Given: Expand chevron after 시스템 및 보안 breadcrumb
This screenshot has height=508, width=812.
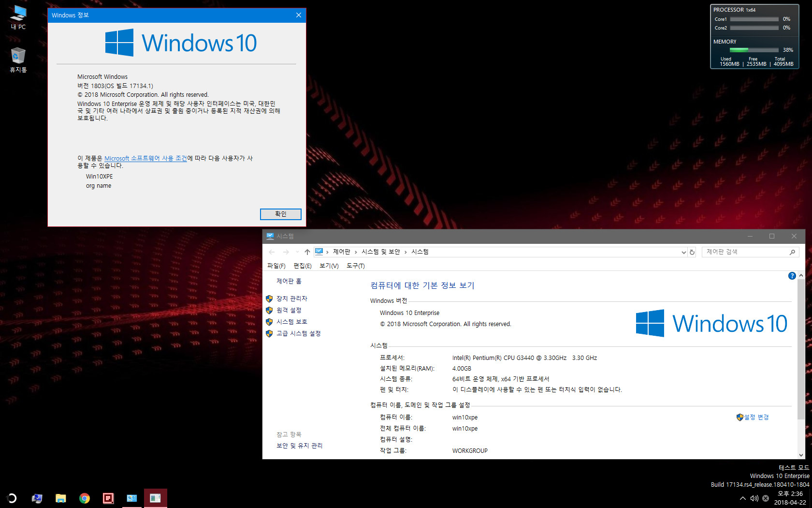Looking at the screenshot, I should (406, 252).
